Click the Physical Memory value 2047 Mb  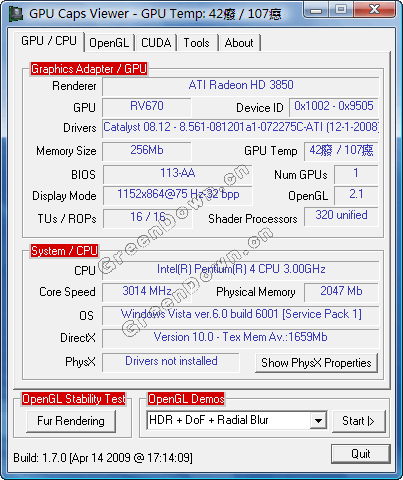[341, 292]
